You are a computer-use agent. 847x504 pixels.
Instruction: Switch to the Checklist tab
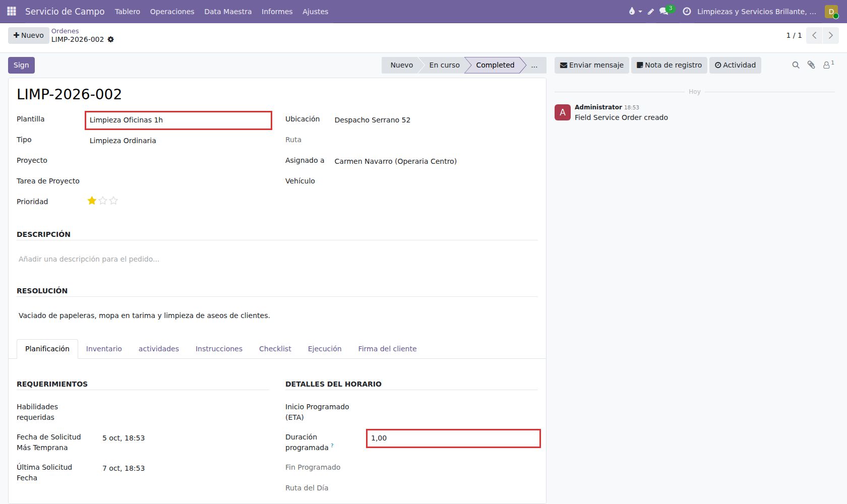[275, 349]
